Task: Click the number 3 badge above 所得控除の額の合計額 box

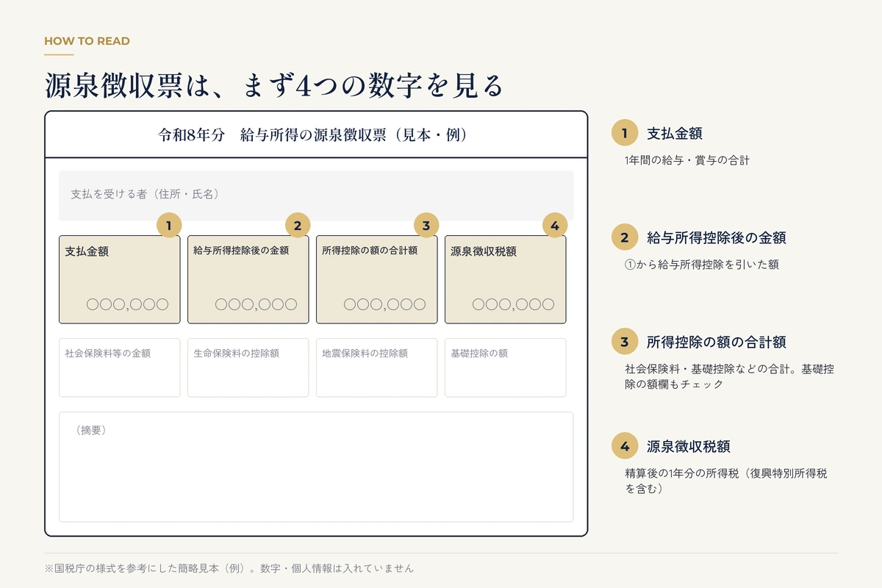Action: pos(426,225)
